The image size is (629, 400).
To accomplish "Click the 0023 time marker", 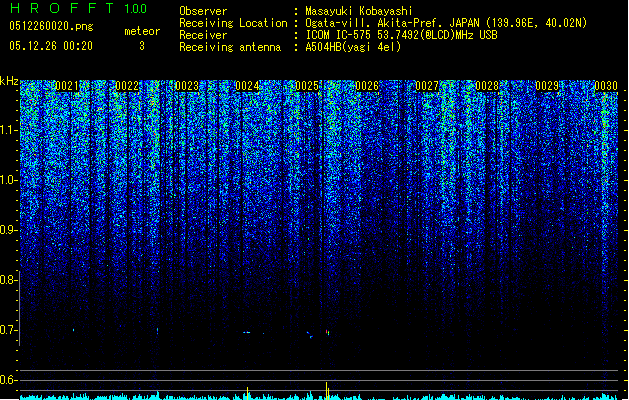I will pos(187,86).
